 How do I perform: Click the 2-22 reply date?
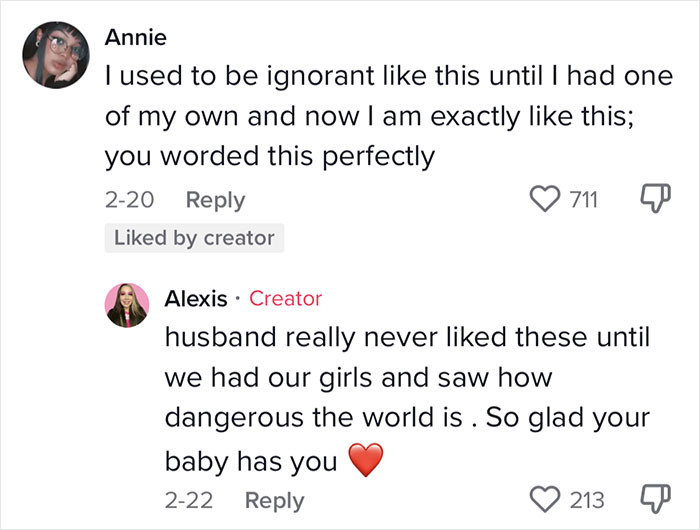[x=189, y=500]
